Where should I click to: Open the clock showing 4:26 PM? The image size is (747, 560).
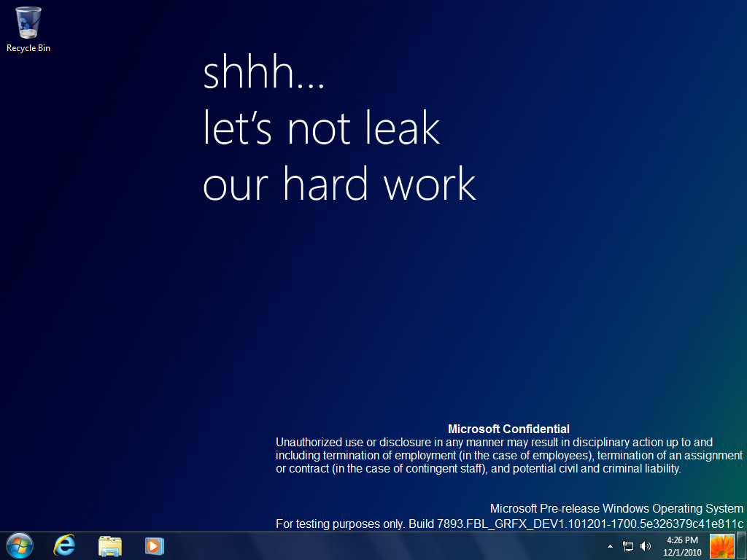(682, 546)
